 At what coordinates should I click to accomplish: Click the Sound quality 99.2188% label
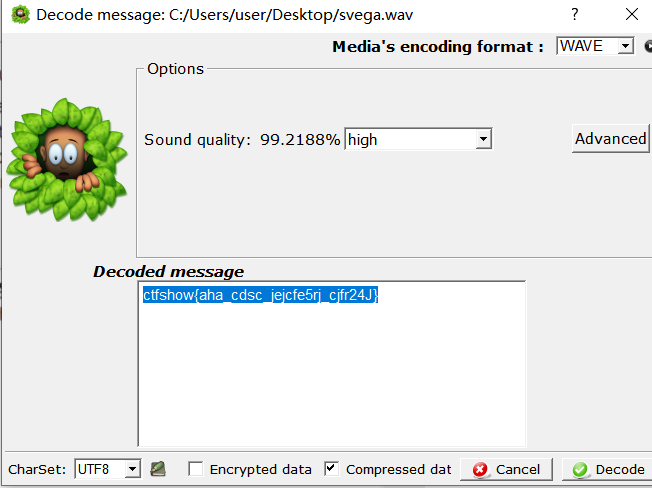point(242,140)
